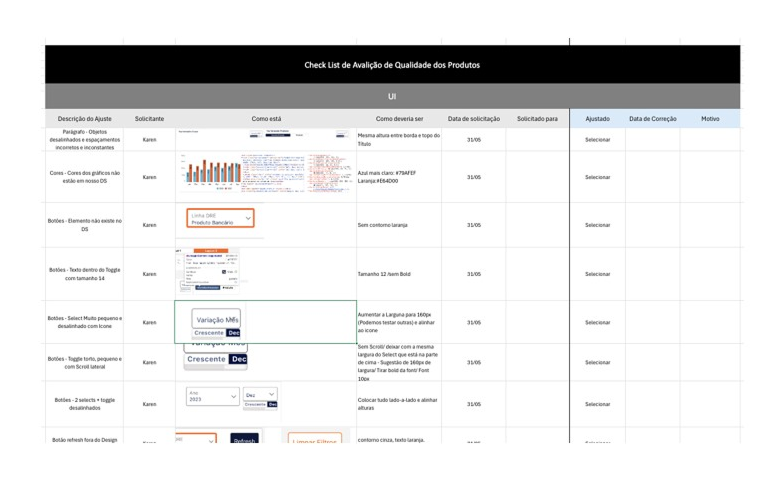The width and height of the screenshot is (772, 503).
Task: Select the 'Botões - Elemento não existe' description cell
Action: [85, 225]
